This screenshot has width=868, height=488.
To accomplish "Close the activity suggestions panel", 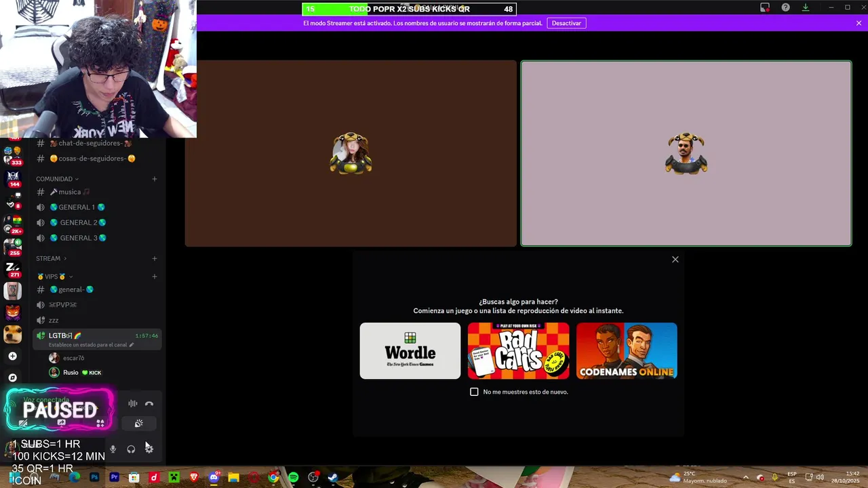I will [x=675, y=260].
